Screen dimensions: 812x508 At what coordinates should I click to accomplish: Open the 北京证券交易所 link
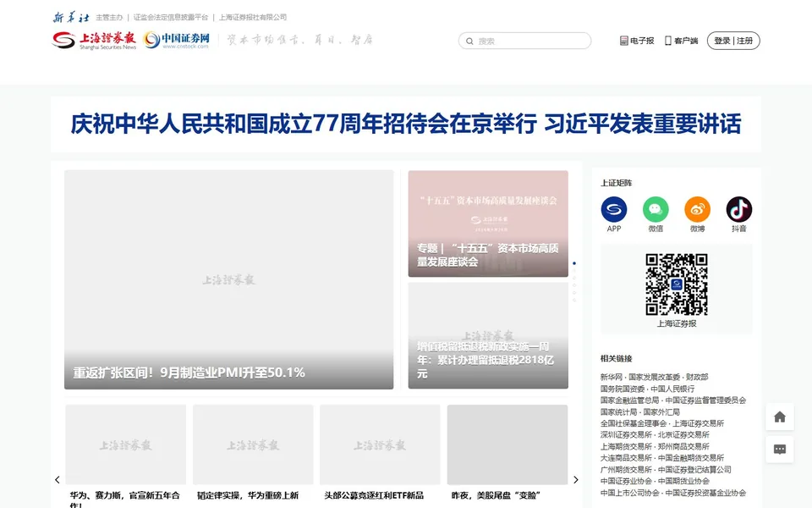coord(683,435)
